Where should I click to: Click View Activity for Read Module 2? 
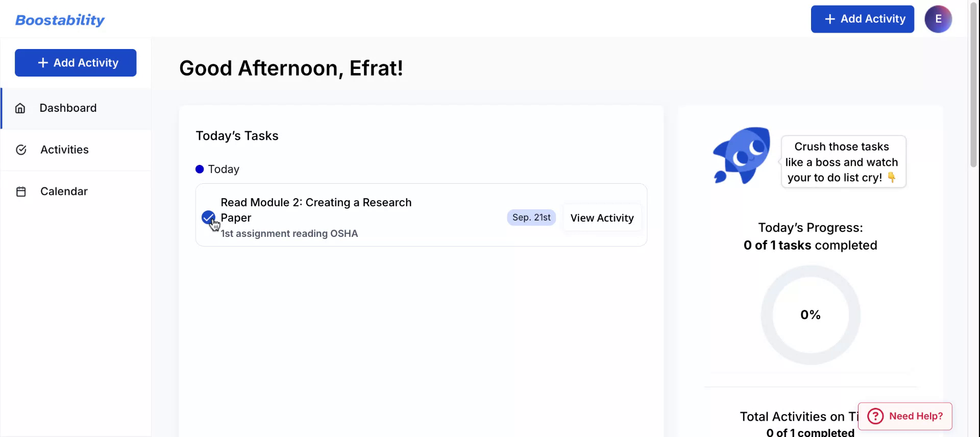(602, 218)
